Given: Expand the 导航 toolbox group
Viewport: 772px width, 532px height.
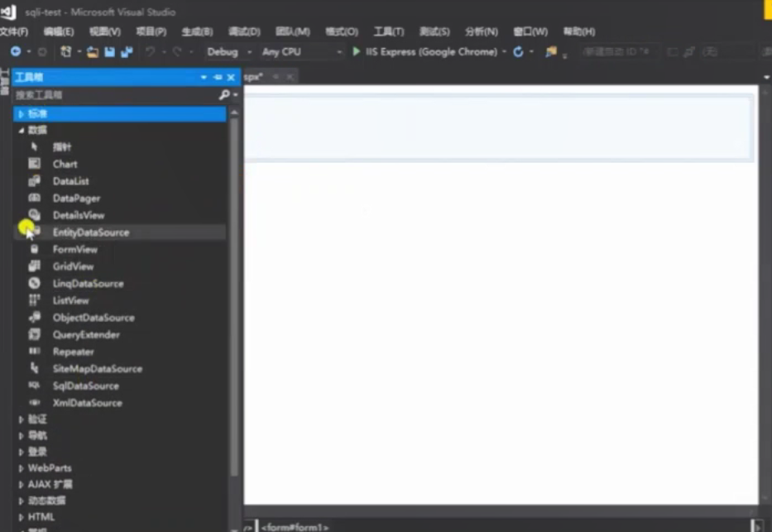Looking at the screenshot, I should 21,435.
